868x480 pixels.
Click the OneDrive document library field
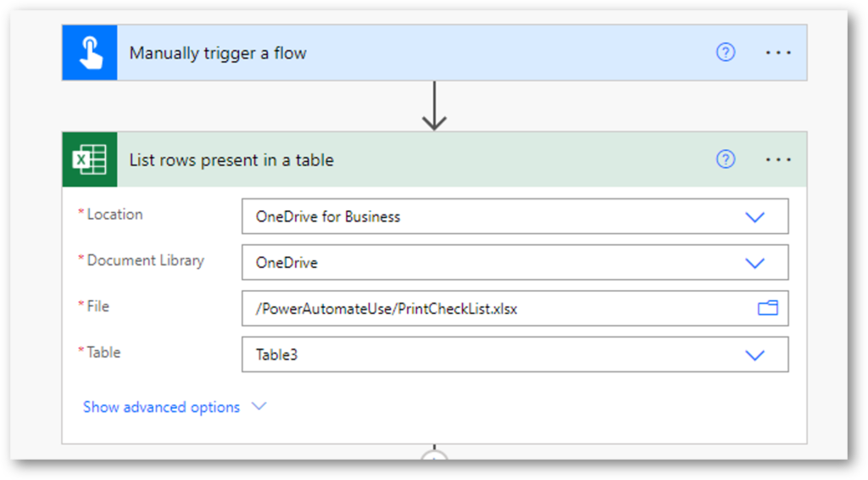515,262
